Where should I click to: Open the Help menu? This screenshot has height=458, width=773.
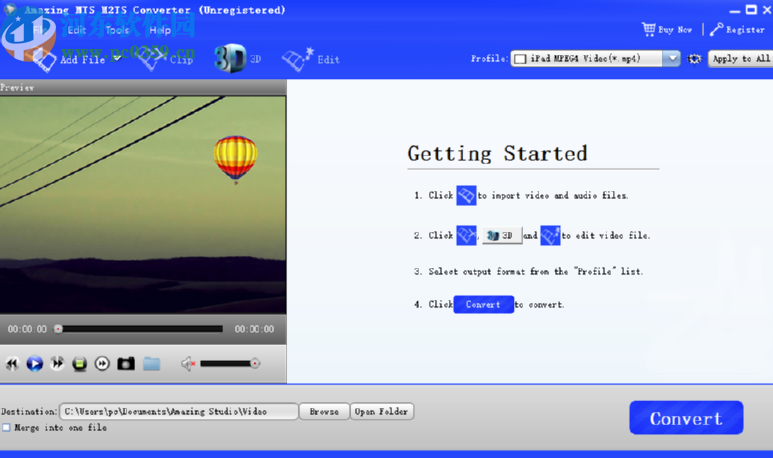pyautogui.click(x=160, y=30)
